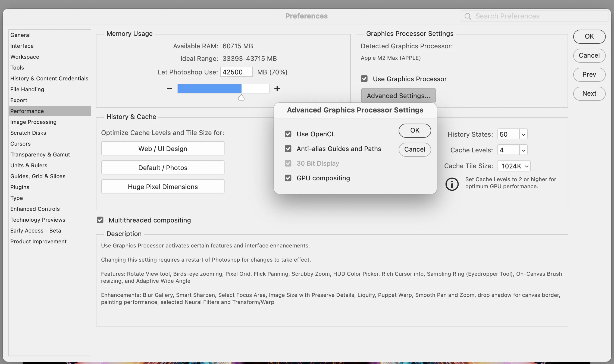Click the Let Photoshop Use field
Screen dimensions: 614x364
point(236,72)
